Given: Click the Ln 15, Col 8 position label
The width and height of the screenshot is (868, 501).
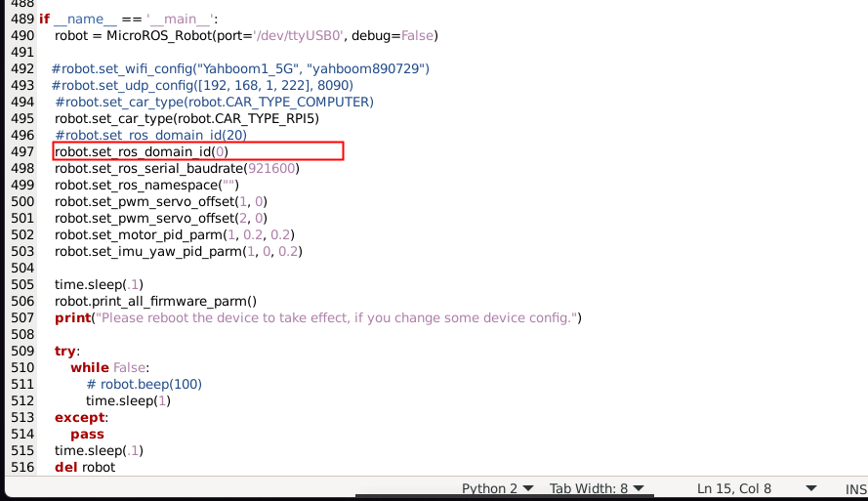Looking at the screenshot, I should (x=734, y=488).
